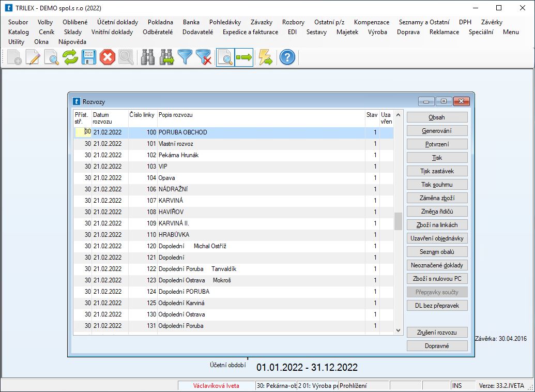Click the first document magnifier icon after the pencil
The width and height of the screenshot is (535, 392).
(x=52, y=57)
